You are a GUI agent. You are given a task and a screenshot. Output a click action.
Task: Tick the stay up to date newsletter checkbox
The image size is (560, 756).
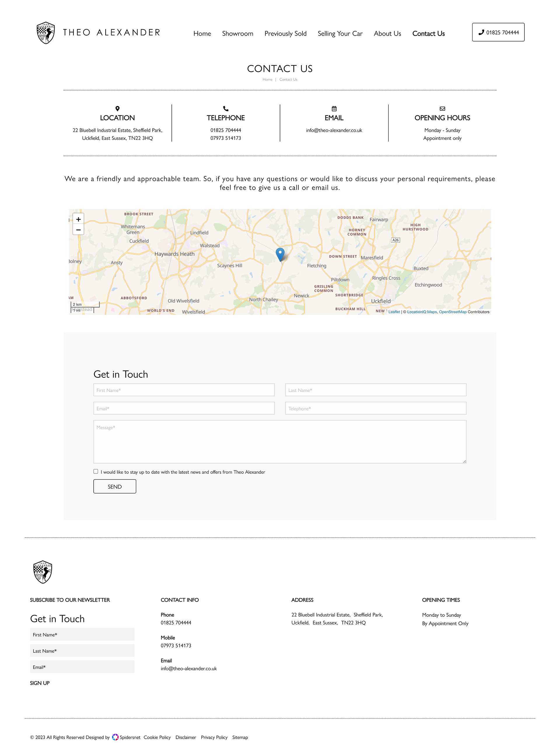[x=96, y=471]
